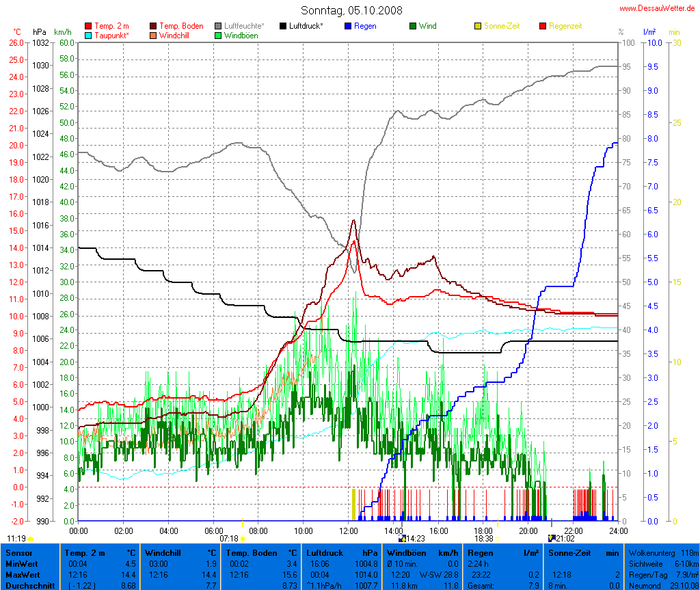700x590 pixels.
Task: Click the red Temp. 2 m legend square
Action: coord(88,26)
